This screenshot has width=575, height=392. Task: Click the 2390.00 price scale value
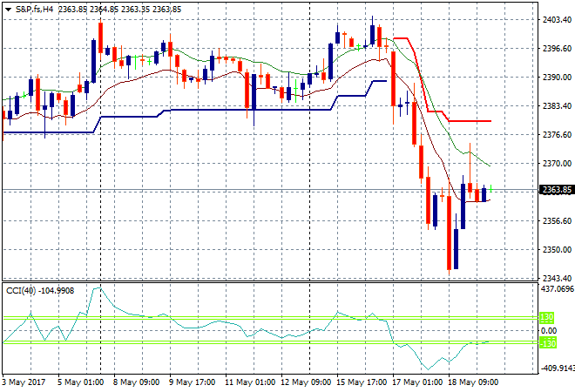(557, 77)
